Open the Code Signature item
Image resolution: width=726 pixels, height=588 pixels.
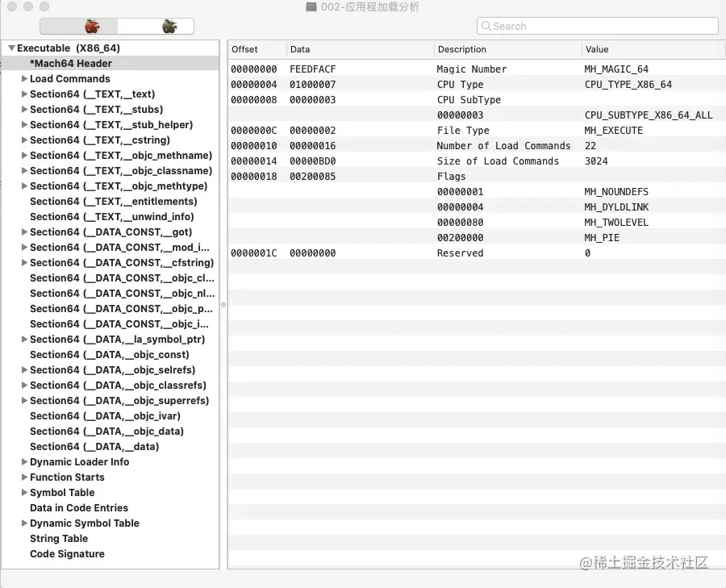pyautogui.click(x=111, y=554)
